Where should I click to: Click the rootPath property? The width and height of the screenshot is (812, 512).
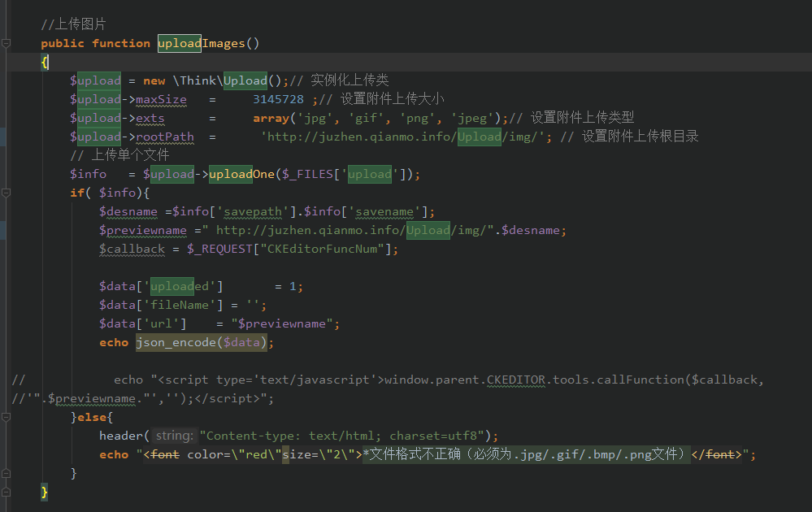(x=165, y=137)
